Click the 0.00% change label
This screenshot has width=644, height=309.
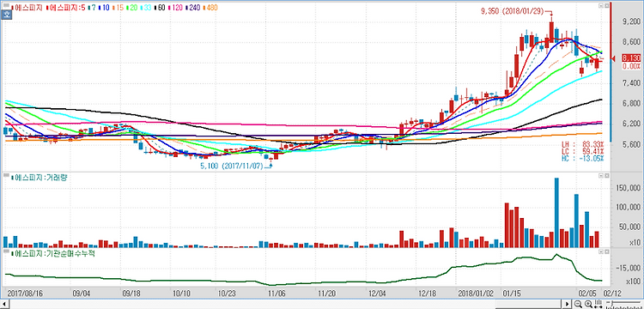(x=631, y=65)
